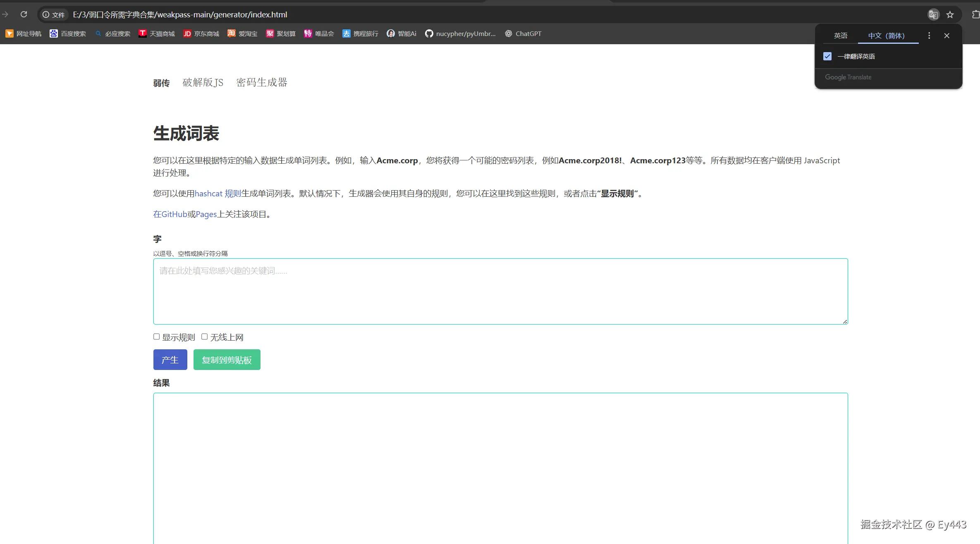The width and height of the screenshot is (980, 544).
Task: Uncheck 一律翻译英语 in the translate popup
Action: 827,56
